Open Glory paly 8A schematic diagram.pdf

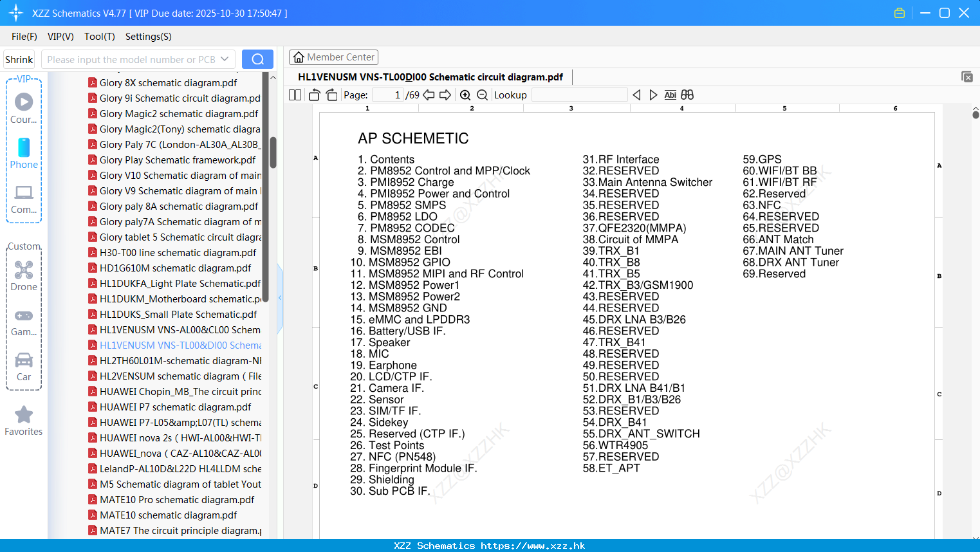point(173,207)
